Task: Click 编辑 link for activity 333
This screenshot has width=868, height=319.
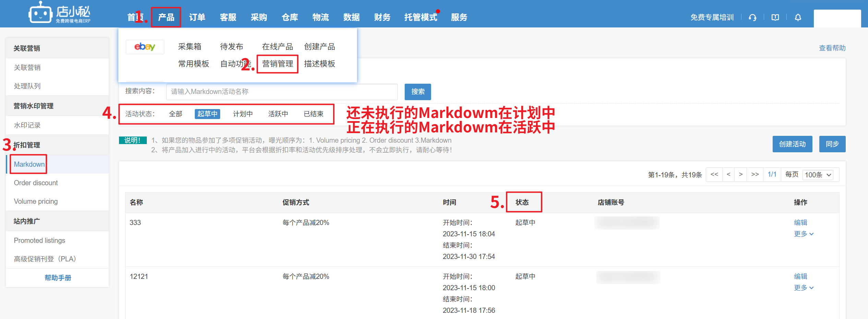Action: [800, 223]
